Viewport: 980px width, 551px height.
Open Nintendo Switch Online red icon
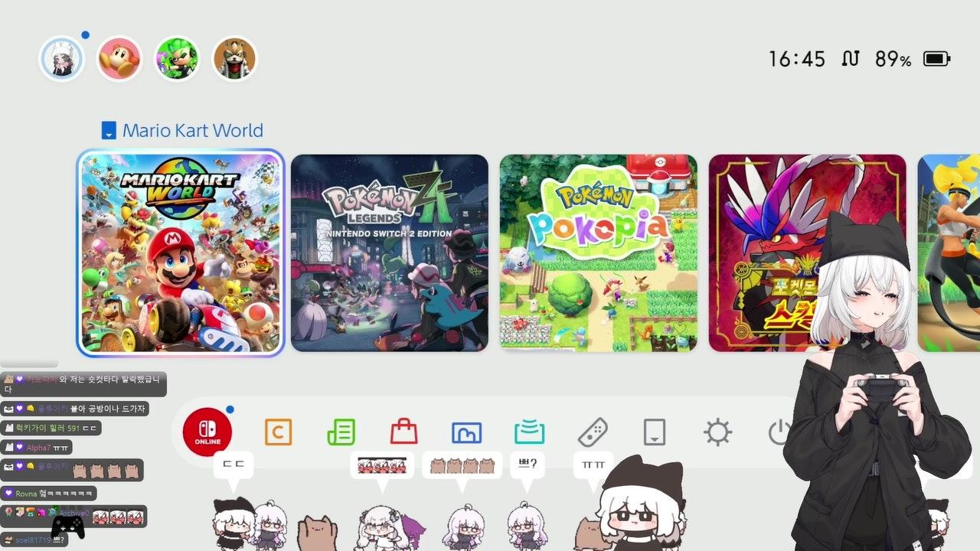pos(207,433)
